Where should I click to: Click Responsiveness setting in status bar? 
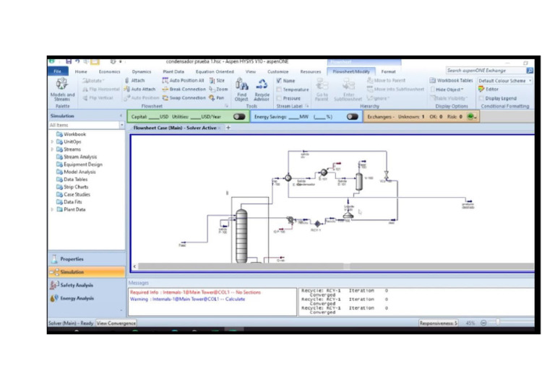point(438,323)
